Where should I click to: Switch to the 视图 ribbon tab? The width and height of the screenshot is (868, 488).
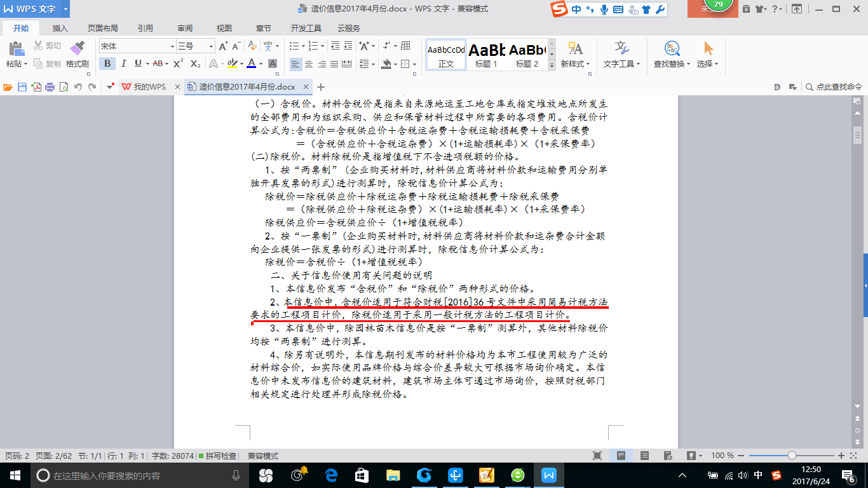pos(224,28)
